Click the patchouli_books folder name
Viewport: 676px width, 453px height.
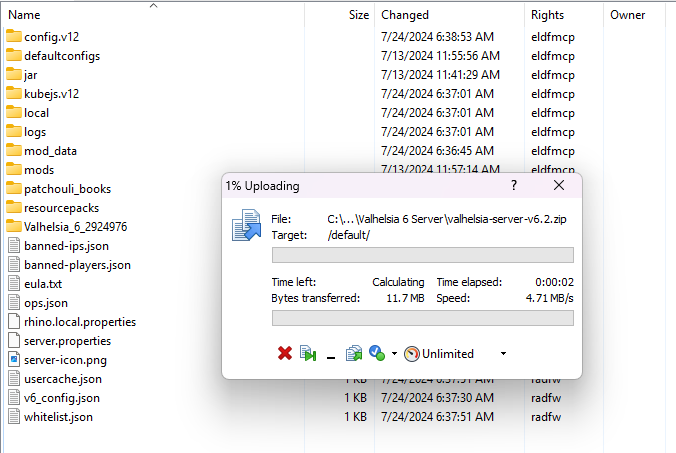click(x=67, y=189)
